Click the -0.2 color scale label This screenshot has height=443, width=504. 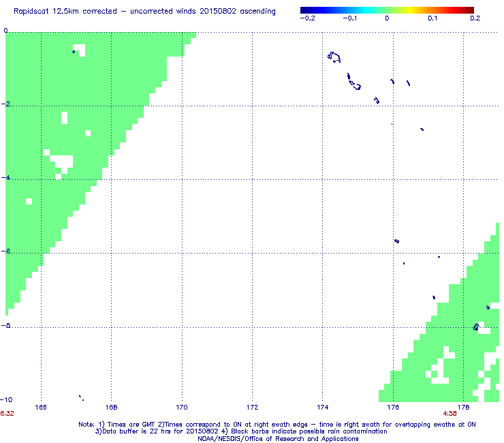click(x=308, y=18)
